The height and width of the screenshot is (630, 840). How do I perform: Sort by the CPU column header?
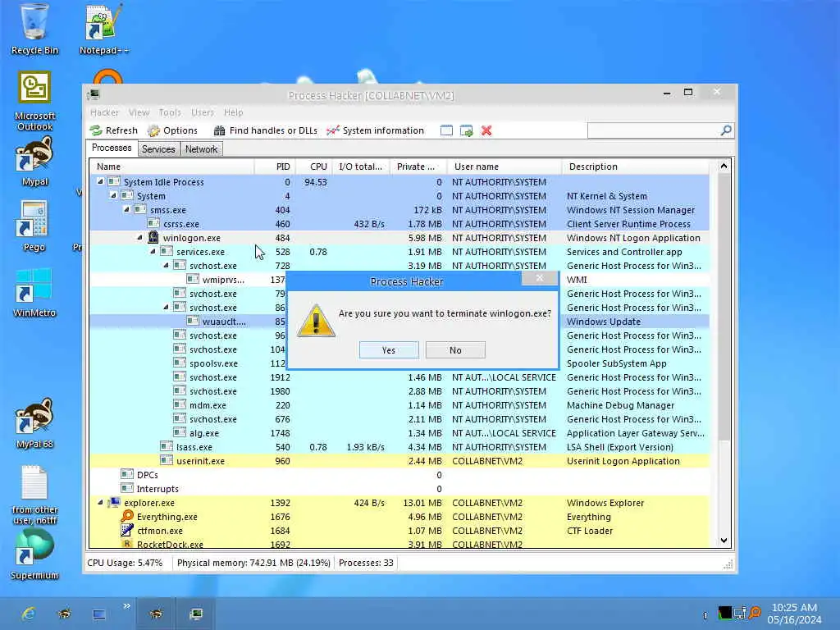[x=314, y=167]
